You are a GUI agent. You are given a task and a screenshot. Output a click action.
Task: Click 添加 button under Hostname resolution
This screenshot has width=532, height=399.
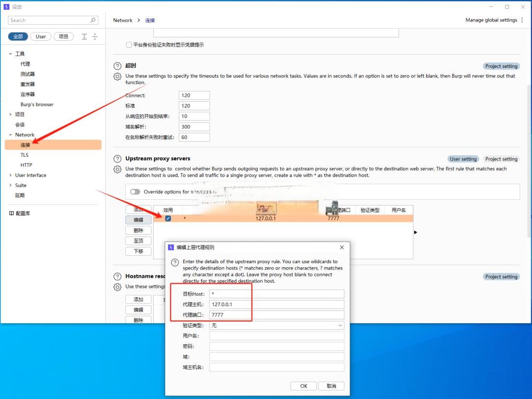[x=138, y=300]
